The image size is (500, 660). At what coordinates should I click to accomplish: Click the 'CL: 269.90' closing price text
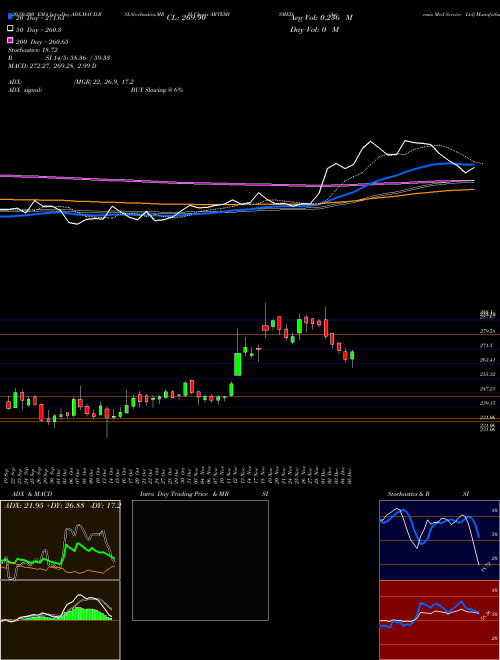coord(186,18)
